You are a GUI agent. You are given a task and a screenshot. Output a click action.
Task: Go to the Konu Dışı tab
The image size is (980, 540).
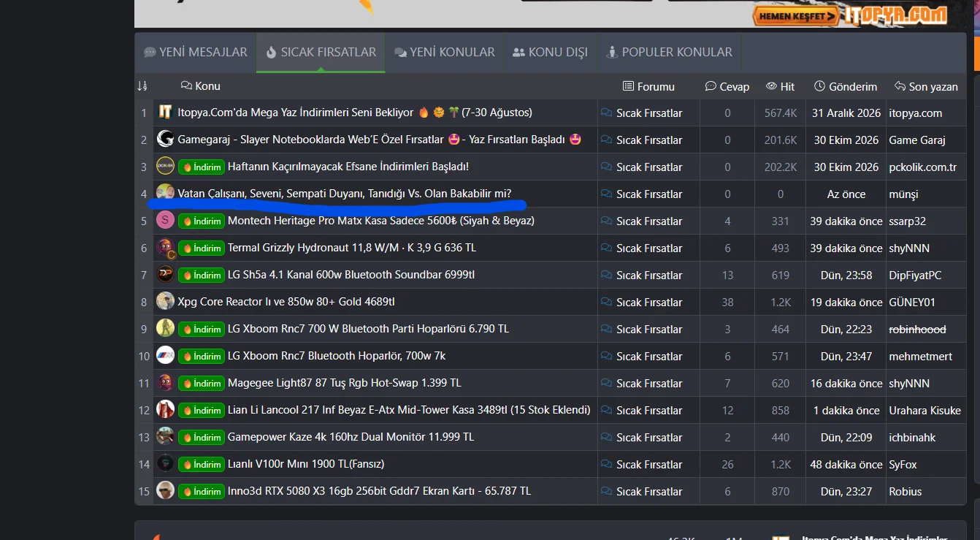click(x=550, y=53)
